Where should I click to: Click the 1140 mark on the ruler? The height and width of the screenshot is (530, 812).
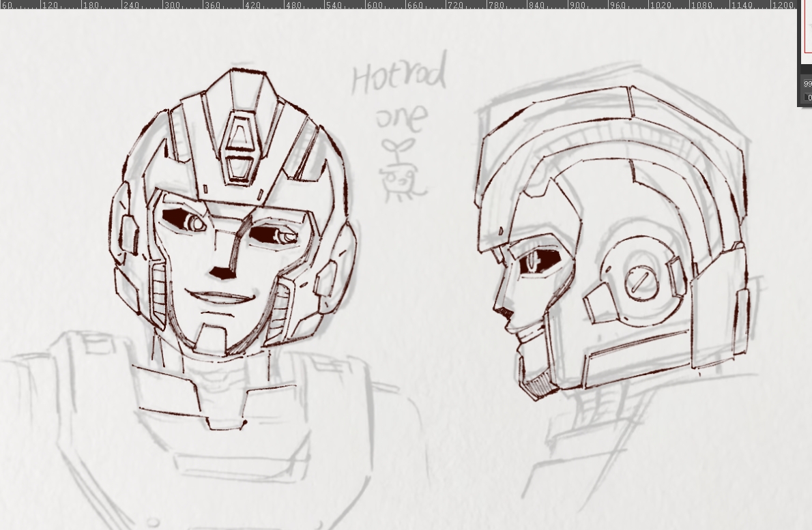(x=740, y=5)
